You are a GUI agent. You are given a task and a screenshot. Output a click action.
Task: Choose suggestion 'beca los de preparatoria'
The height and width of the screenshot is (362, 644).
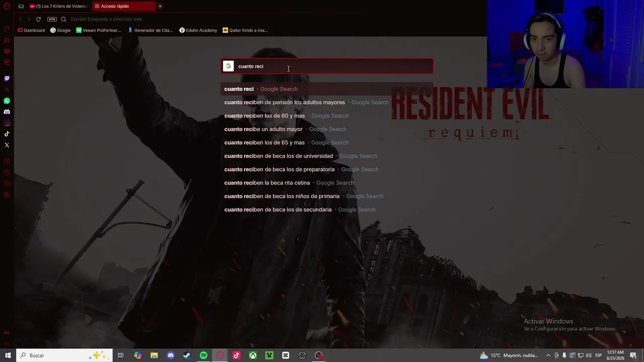[x=327, y=169]
